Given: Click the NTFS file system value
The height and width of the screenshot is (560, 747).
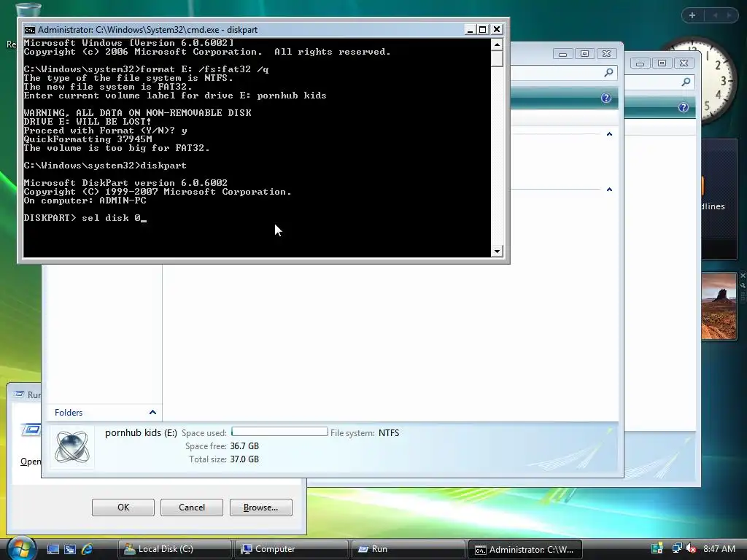Looking at the screenshot, I should [x=389, y=433].
